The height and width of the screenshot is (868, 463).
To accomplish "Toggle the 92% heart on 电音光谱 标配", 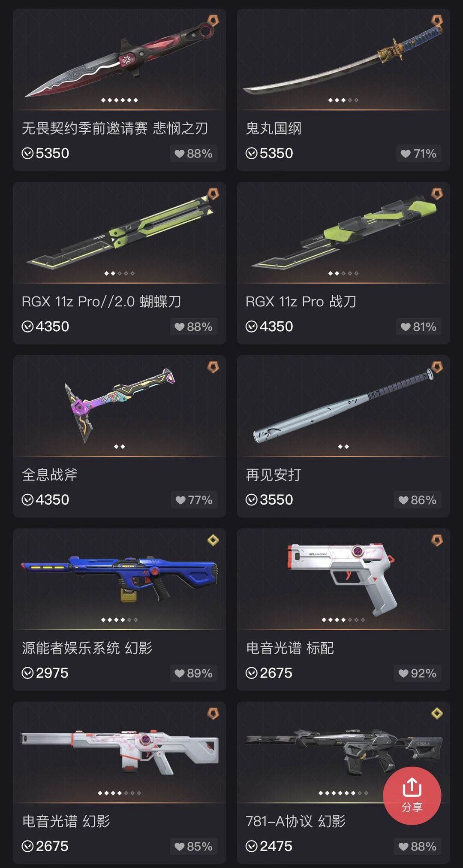I will tap(417, 673).
